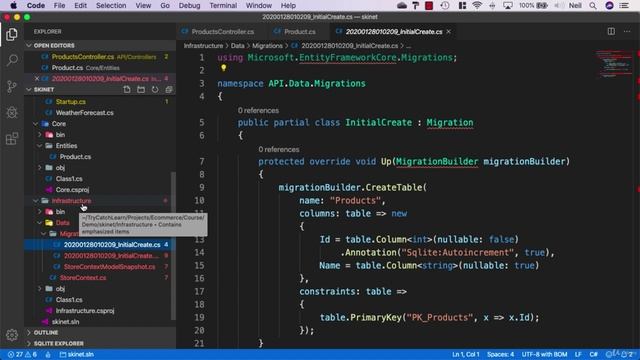The height and width of the screenshot is (360, 640).
Task: Open StoreContext.cs in the explorer
Action: [x=83, y=278]
